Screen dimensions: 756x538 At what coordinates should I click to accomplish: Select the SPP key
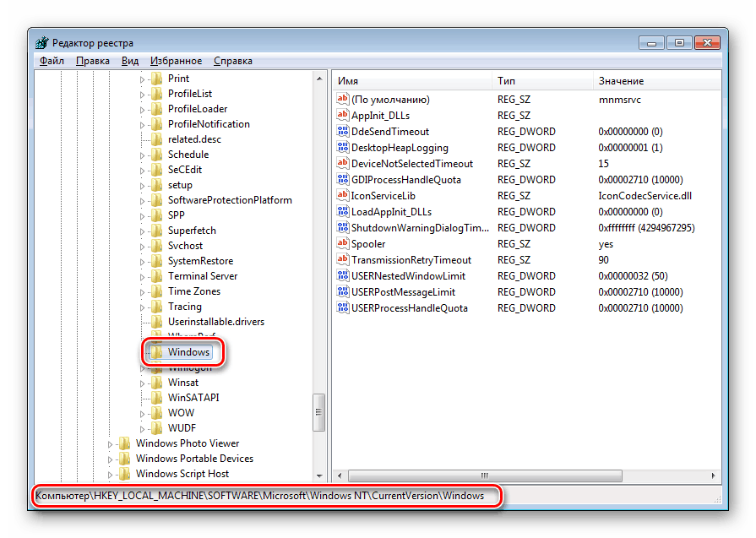(176, 215)
